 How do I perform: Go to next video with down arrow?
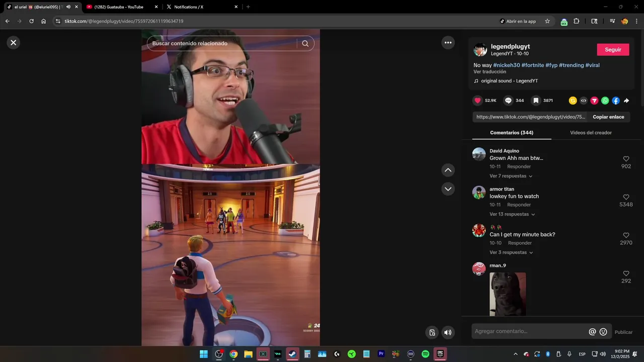448,189
